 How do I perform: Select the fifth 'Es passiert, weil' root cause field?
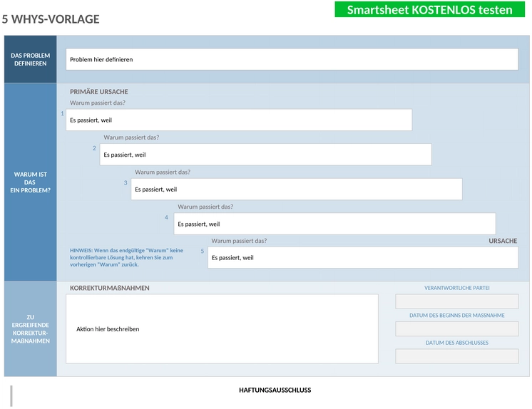(x=363, y=257)
